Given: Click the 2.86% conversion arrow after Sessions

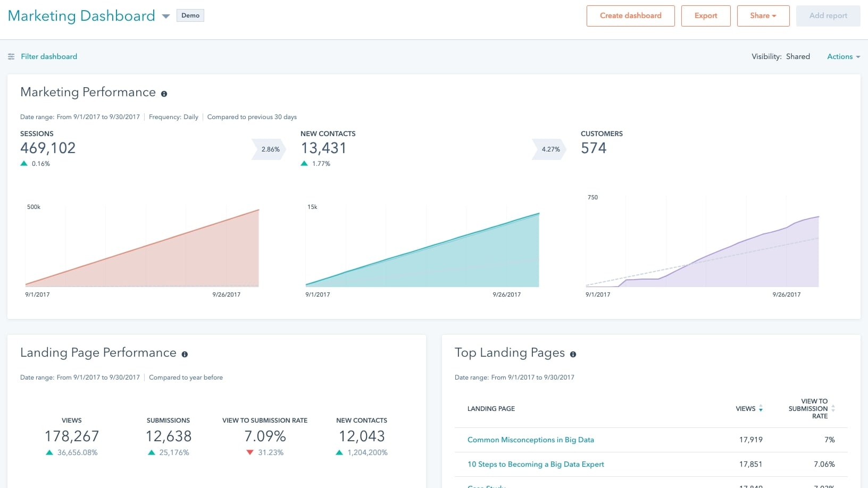Looking at the screenshot, I should [269, 149].
